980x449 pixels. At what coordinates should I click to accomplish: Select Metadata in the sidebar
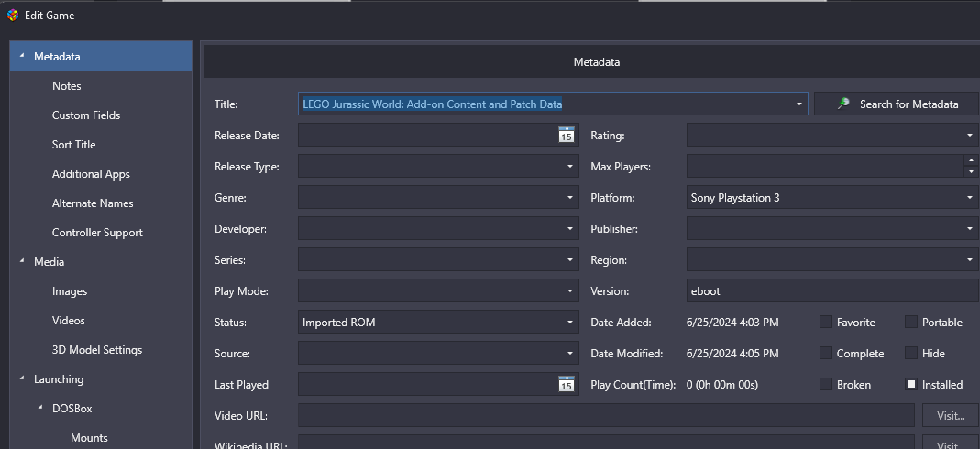(x=101, y=56)
